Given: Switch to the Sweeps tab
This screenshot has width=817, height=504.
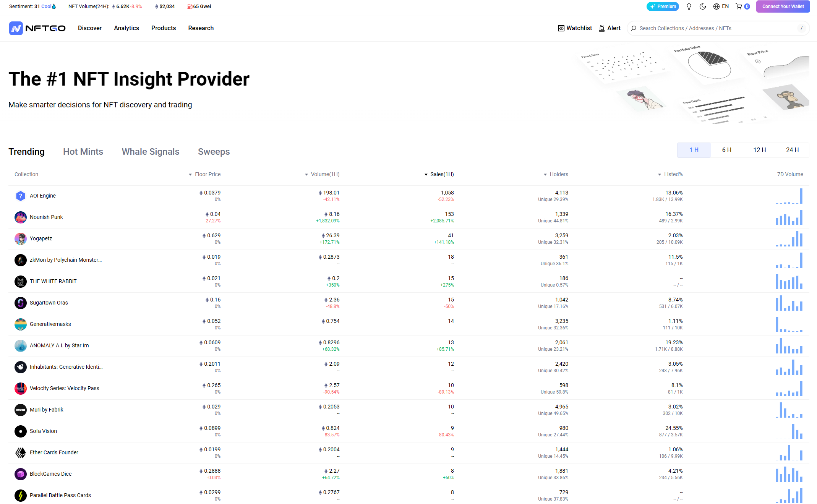Looking at the screenshot, I should tap(214, 152).
